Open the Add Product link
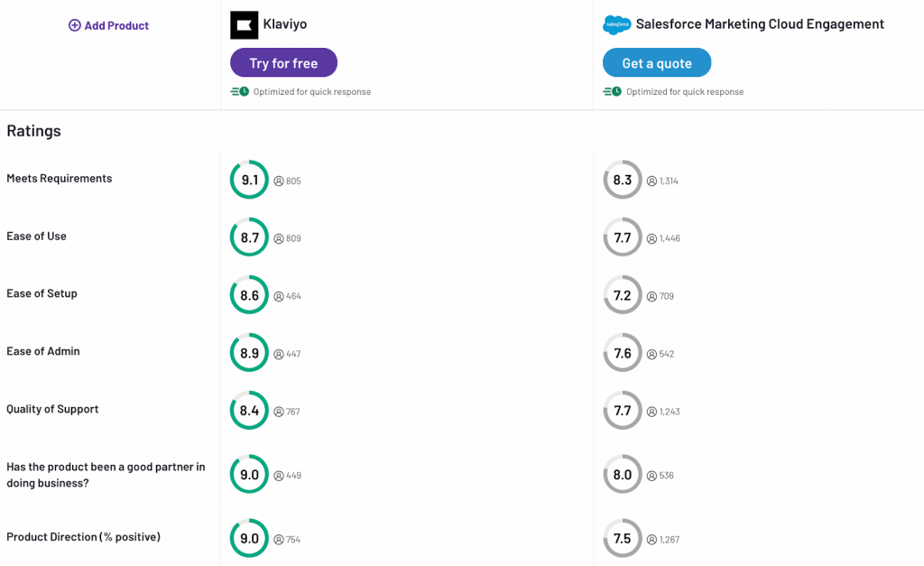924x566 pixels. (116, 25)
